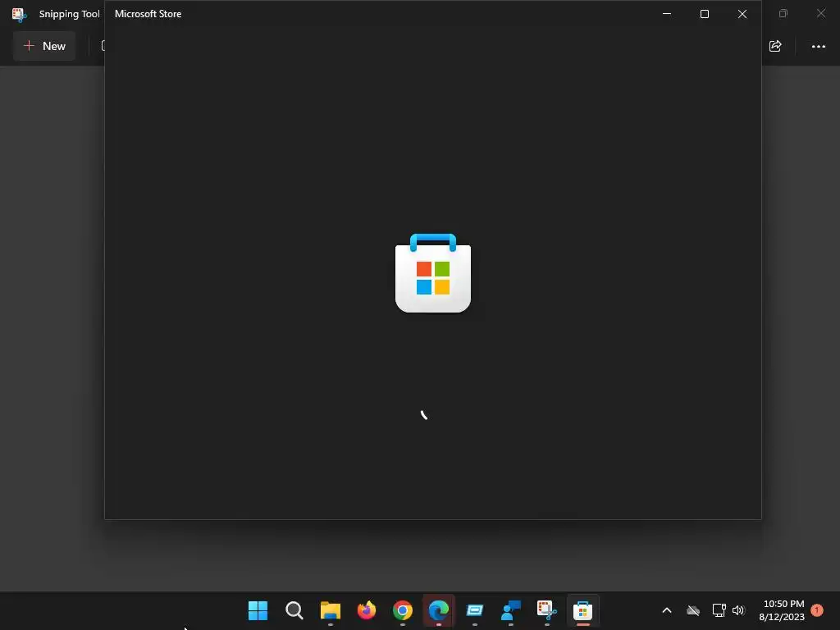The width and height of the screenshot is (840, 630).
Task: Click the Microsoft Store taskbar icon
Action: click(583, 610)
